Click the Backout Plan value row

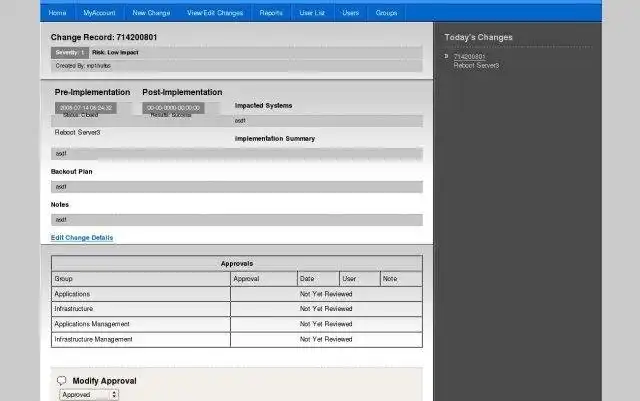(237, 187)
